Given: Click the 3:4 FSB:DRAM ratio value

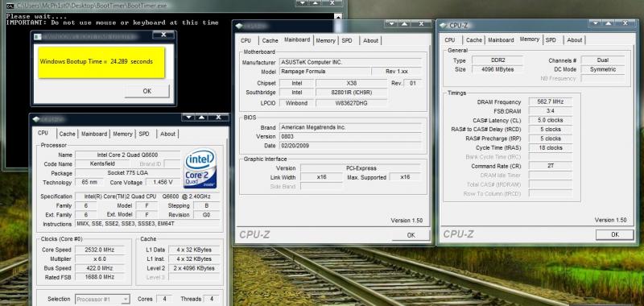Looking at the screenshot, I should [551, 111].
